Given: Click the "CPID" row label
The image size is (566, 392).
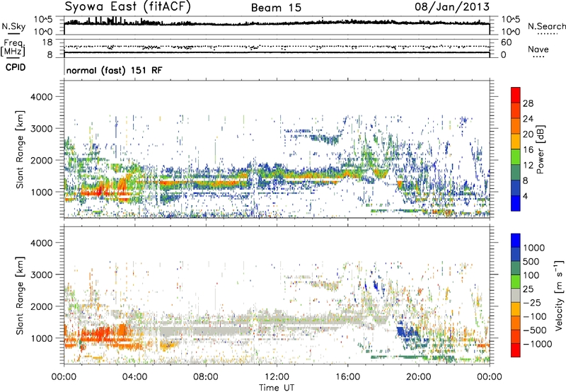Looking at the screenshot, I should (16, 67).
